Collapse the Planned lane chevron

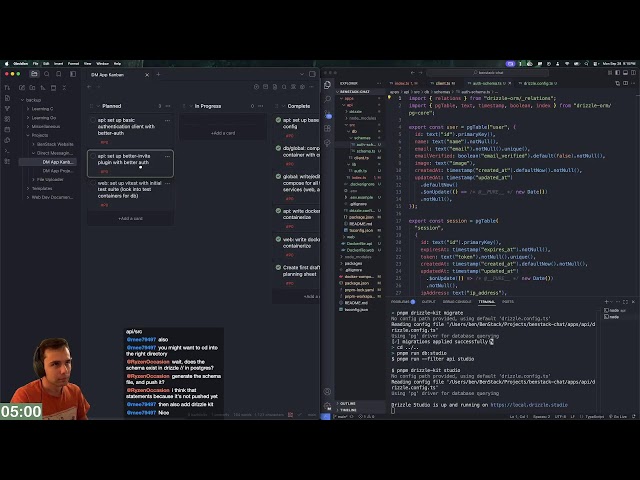coord(98,106)
